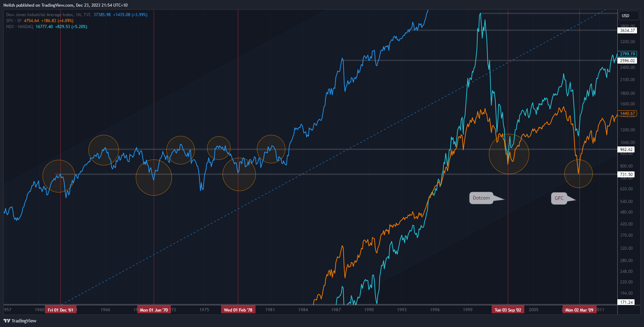
Task: Click the Dow value 37385.98 in legend
Action: point(102,15)
